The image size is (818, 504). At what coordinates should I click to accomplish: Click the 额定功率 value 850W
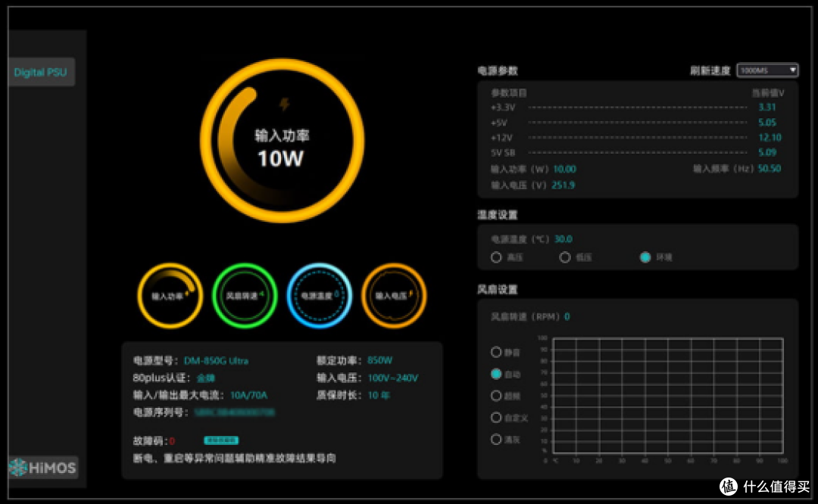click(x=379, y=361)
